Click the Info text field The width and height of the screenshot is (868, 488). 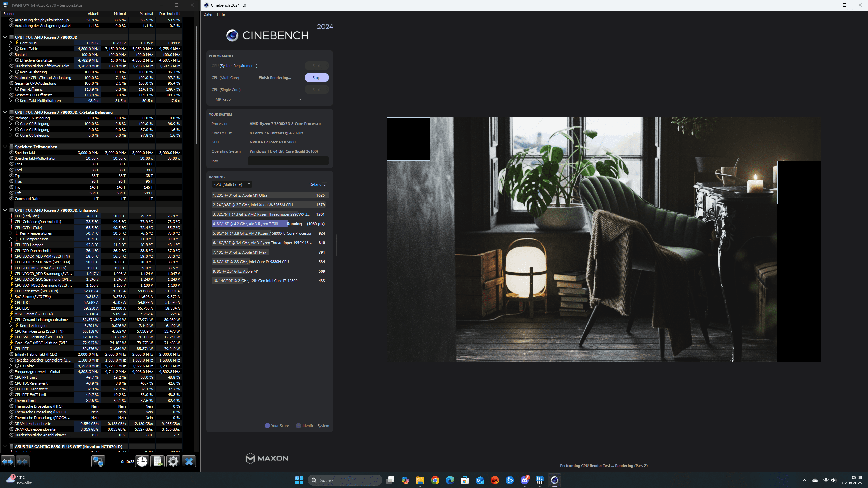(288, 161)
